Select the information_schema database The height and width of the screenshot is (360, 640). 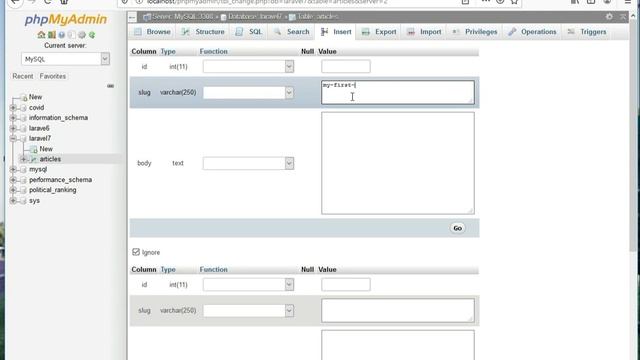pyautogui.click(x=58, y=118)
